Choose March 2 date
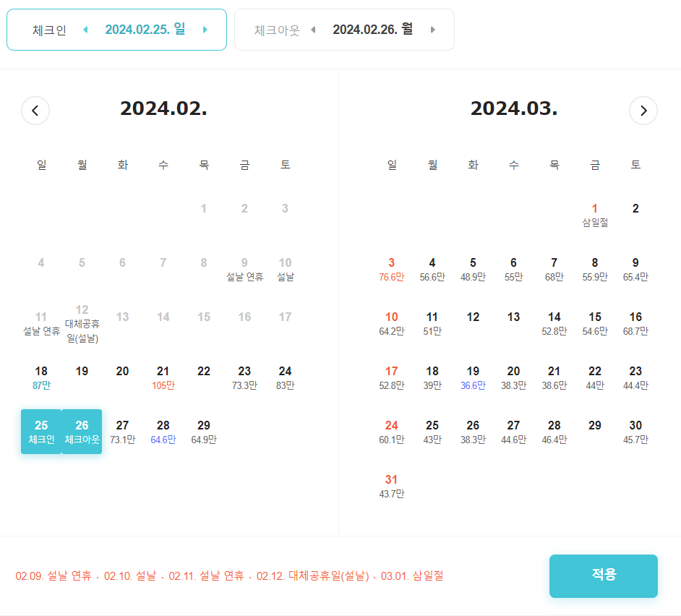 pyautogui.click(x=635, y=209)
